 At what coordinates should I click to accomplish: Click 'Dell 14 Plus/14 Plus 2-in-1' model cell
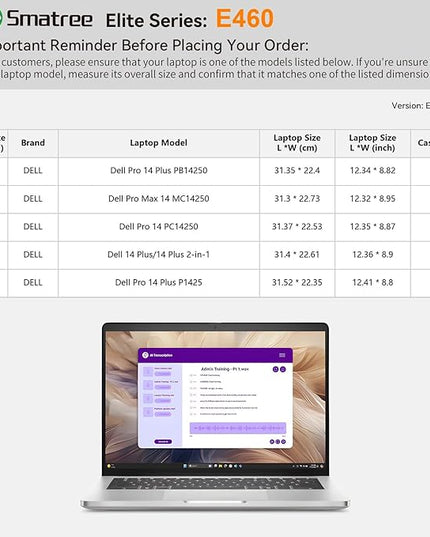coord(159,254)
